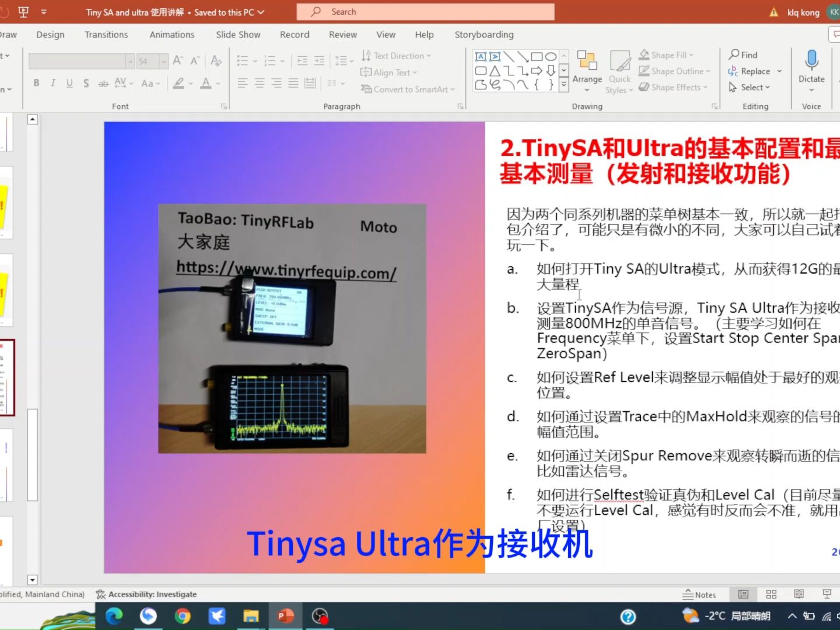Open Quick Styles gallery
840x630 pixels.
619,72
